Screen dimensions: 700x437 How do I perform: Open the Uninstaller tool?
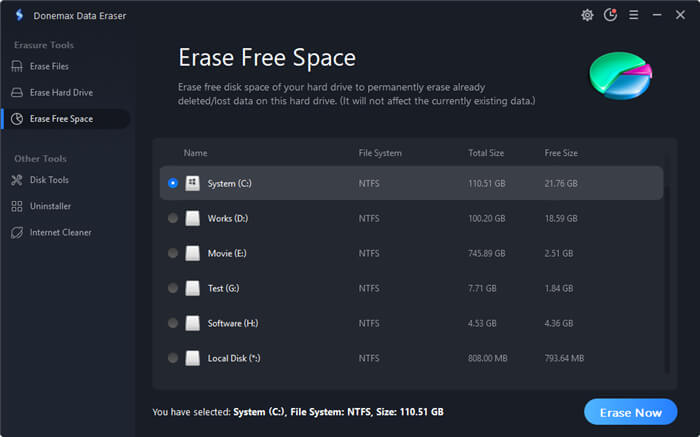click(x=50, y=206)
